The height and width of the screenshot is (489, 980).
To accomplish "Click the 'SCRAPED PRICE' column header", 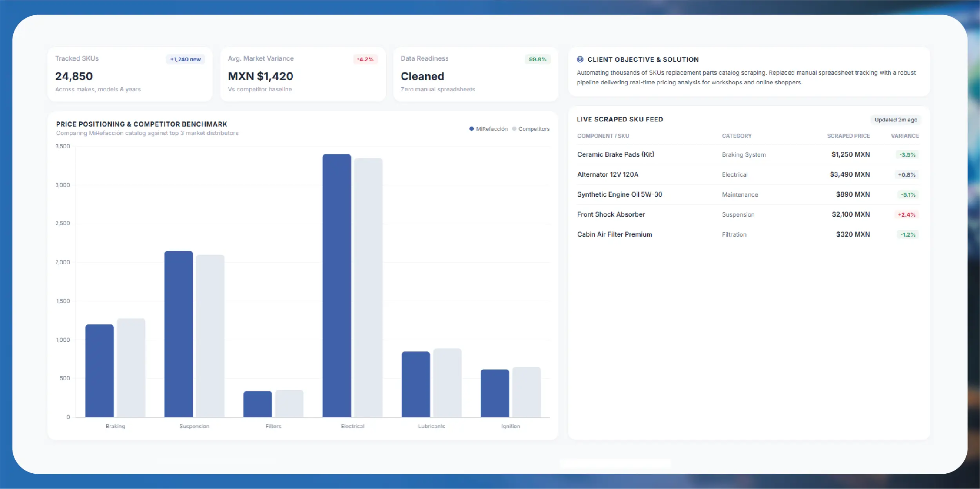I will [848, 136].
